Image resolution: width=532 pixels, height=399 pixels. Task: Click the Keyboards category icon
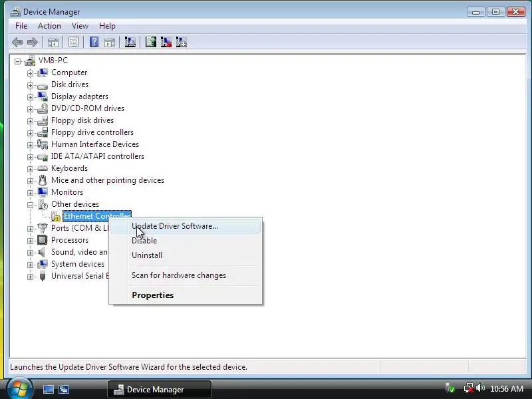43,168
